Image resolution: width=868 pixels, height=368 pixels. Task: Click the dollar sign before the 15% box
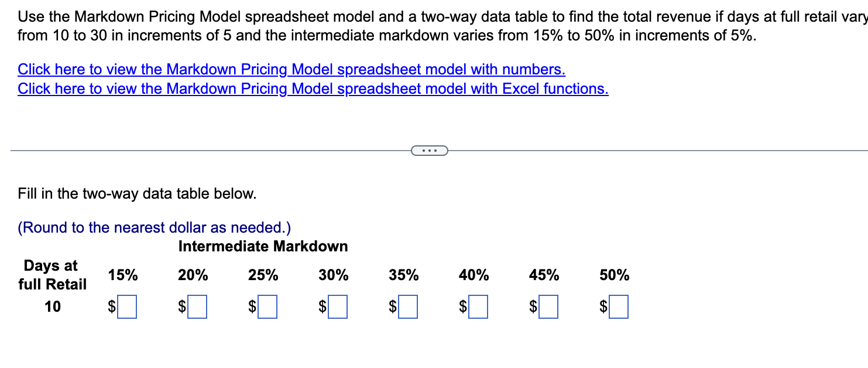[x=111, y=306]
